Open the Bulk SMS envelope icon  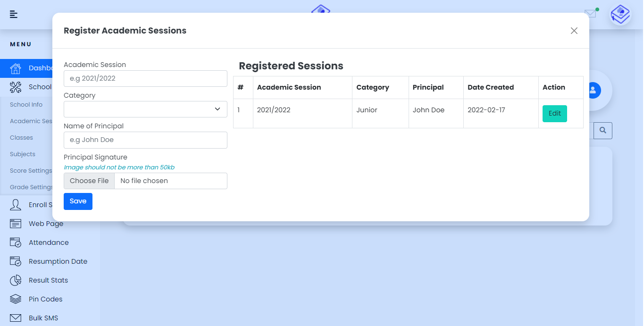[16, 318]
